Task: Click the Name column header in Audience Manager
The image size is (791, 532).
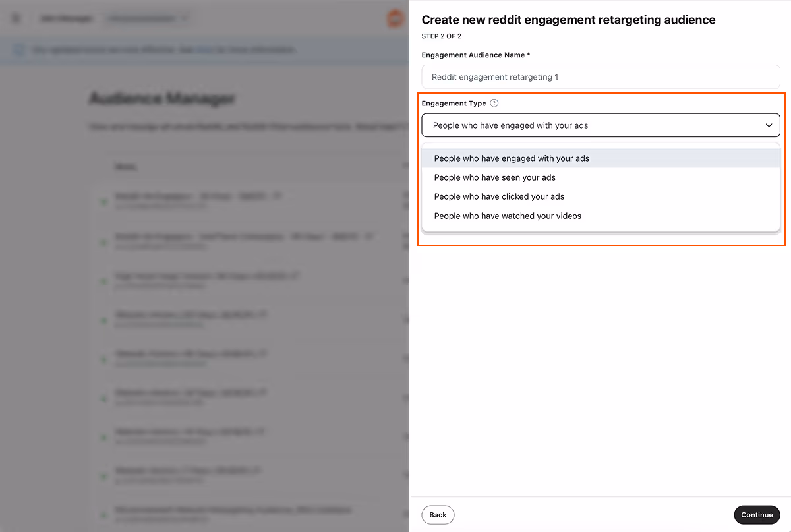Action: tap(127, 166)
